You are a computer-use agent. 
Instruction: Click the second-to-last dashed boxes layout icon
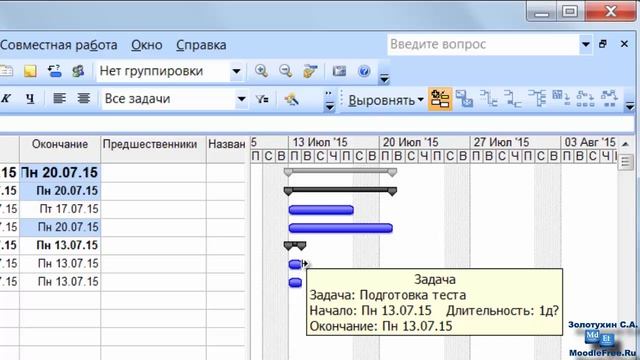pos(585,99)
